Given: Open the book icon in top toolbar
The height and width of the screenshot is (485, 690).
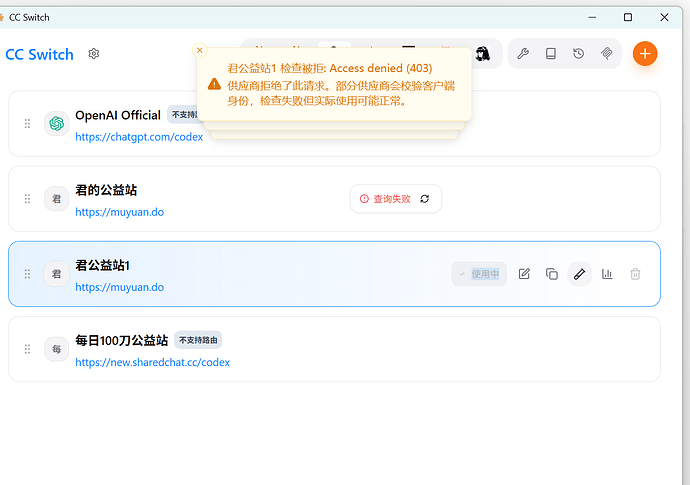Looking at the screenshot, I should [551, 54].
